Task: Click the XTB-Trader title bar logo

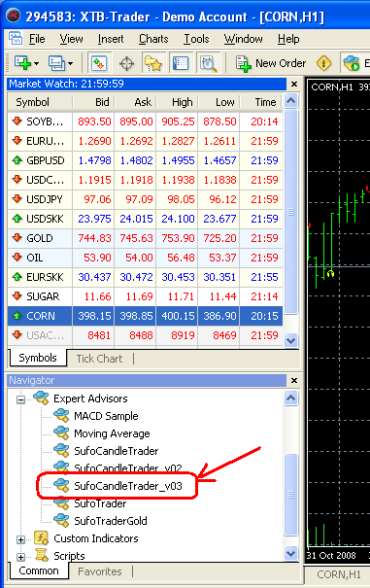Action: [x=14, y=16]
